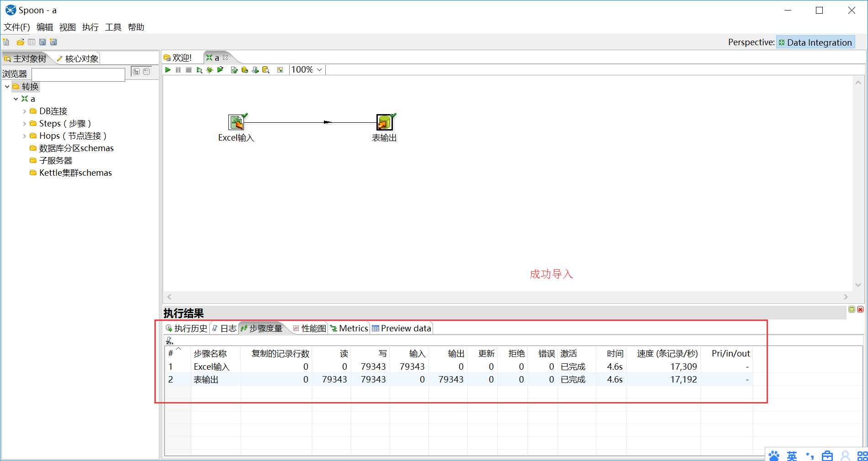The width and height of the screenshot is (868, 461).
Task: Switch to the 核心对象 tab
Action: (78, 58)
